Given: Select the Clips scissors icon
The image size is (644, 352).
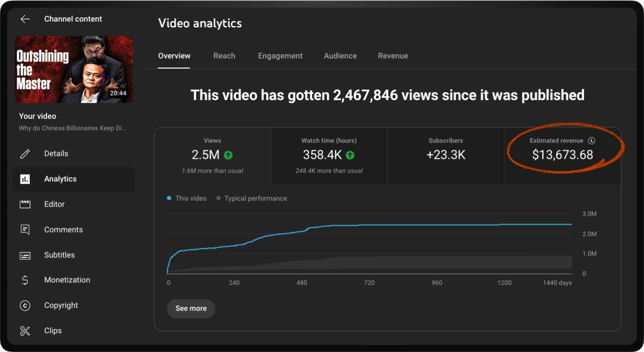Looking at the screenshot, I should coord(25,331).
